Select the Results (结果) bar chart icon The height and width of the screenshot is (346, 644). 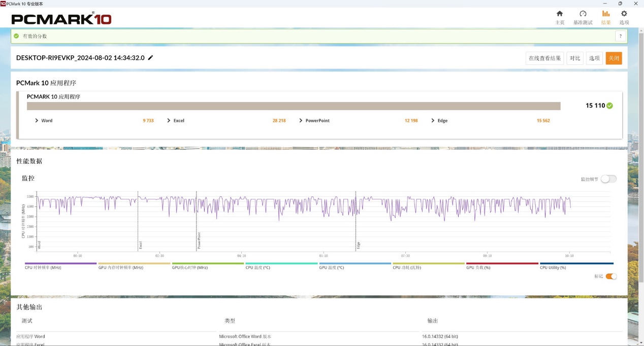(606, 14)
